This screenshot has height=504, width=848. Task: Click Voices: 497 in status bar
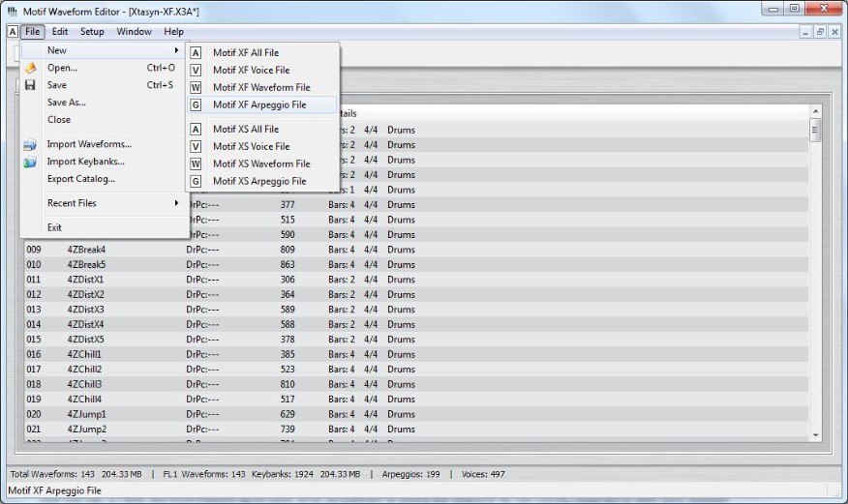[483, 474]
